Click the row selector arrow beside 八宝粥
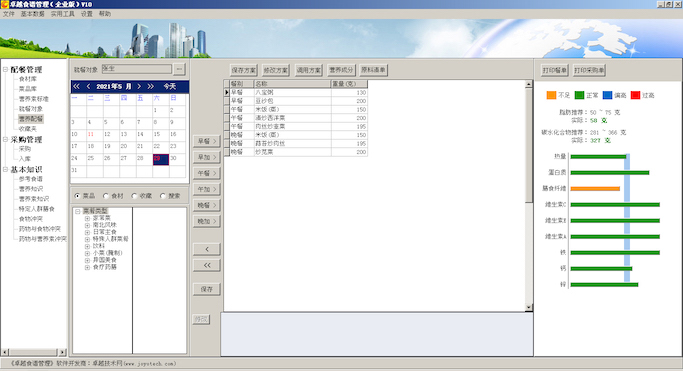Viewport: 683px width, 371px height. pos(227,92)
